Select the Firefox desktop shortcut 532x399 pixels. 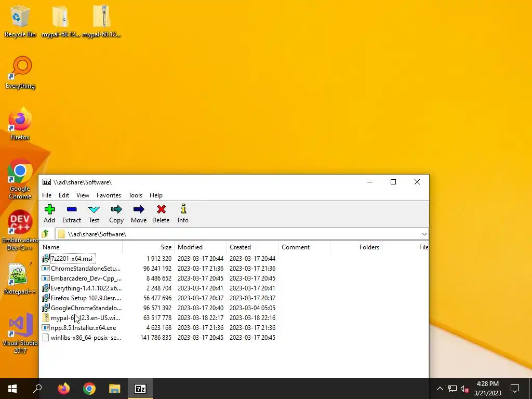point(20,124)
